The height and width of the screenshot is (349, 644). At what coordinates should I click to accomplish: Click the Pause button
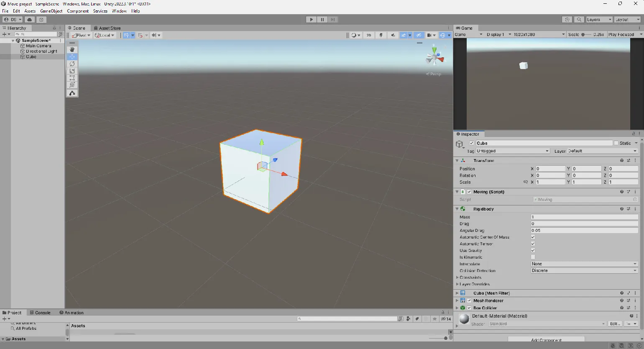[x=322, y=20]
